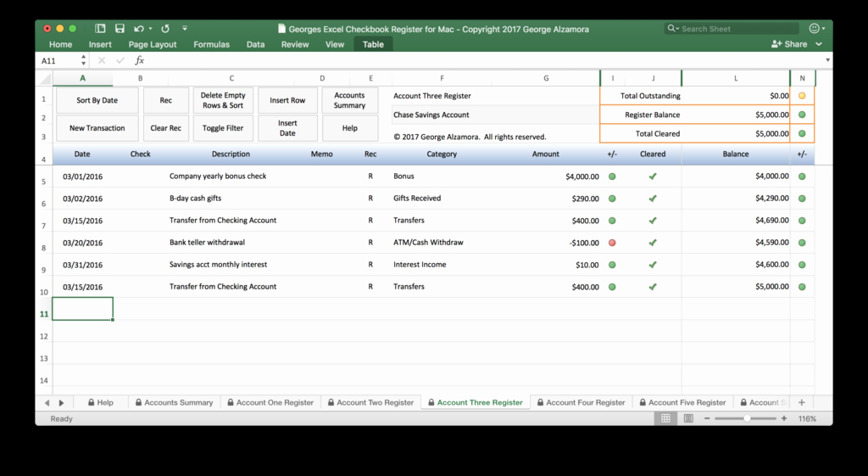Switch to Page Layout view icon

(x=688, y=419)
